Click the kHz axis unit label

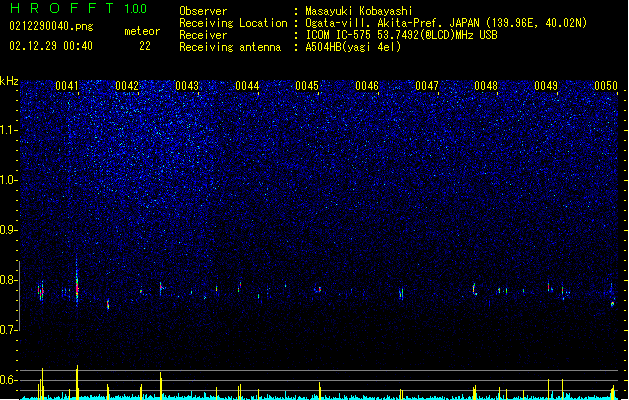click(x=9, y=81)
